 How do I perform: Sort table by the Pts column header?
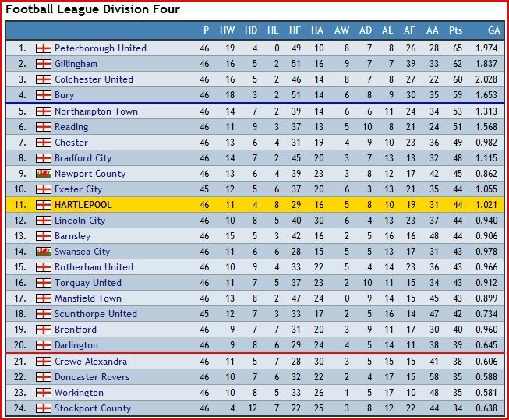[x=455, y=30]
